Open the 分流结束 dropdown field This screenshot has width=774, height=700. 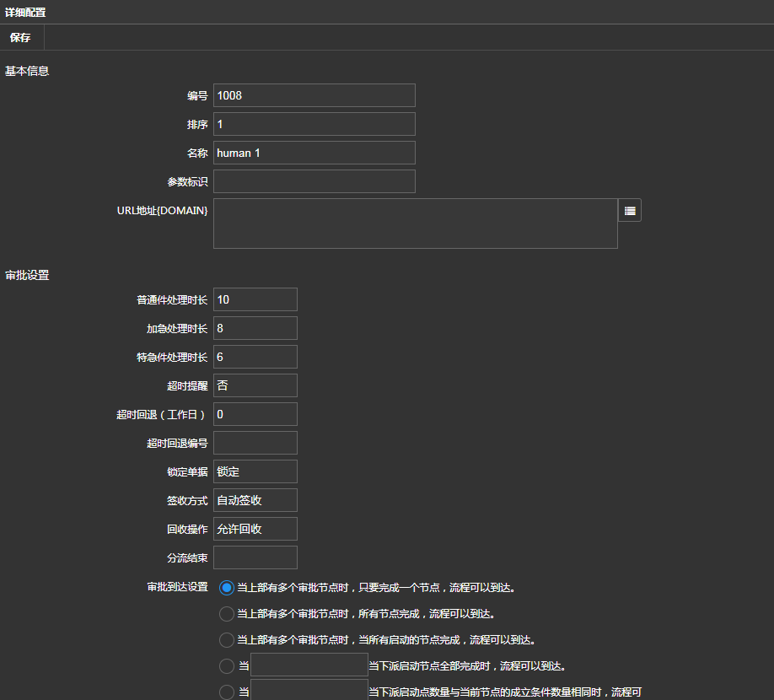click(255, 557)
